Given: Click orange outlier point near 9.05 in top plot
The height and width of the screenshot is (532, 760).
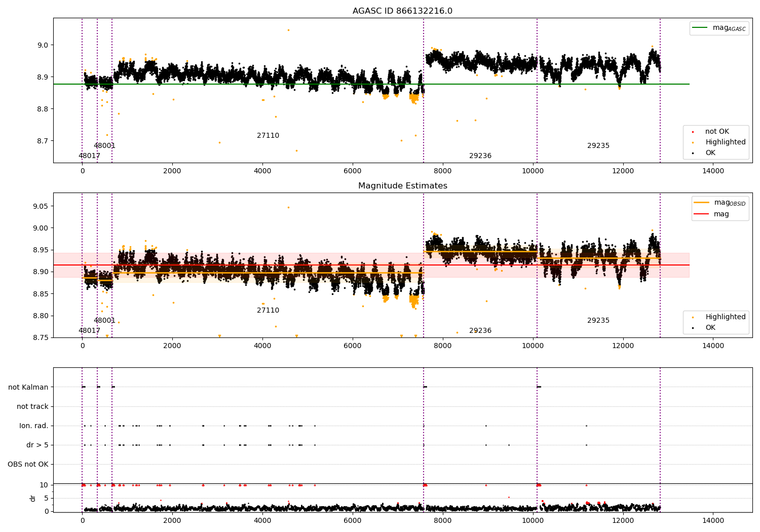Looking at the screenshot, I should 288,30.
